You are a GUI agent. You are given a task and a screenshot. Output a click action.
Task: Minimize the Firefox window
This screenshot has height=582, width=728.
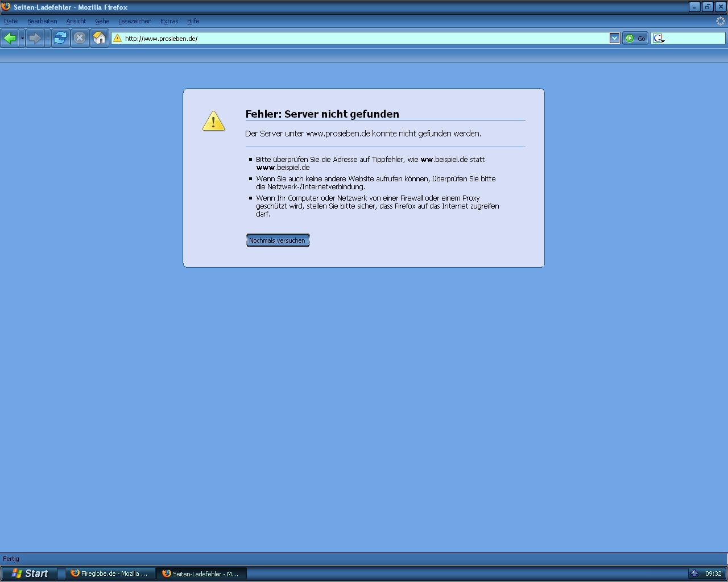pos(694,7)
